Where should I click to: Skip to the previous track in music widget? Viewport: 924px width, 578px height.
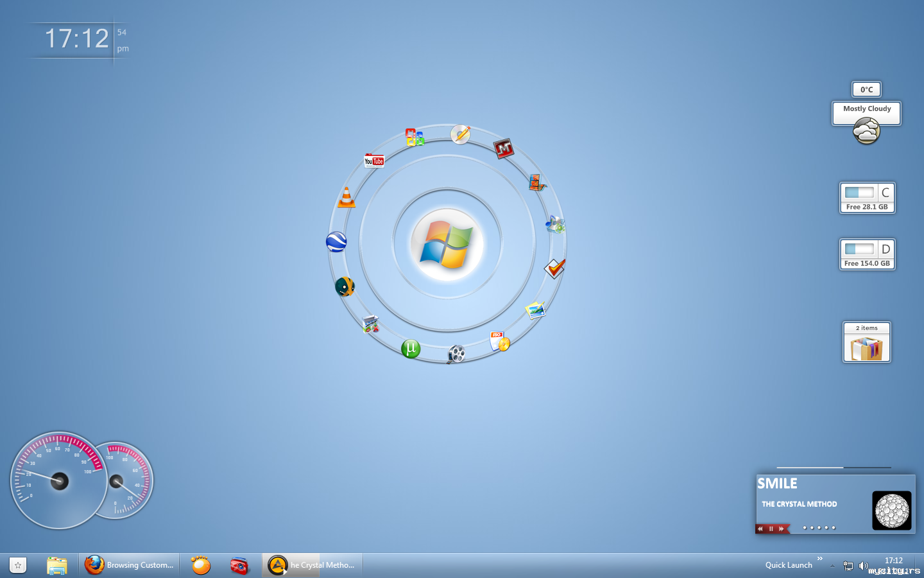(760, 529)
